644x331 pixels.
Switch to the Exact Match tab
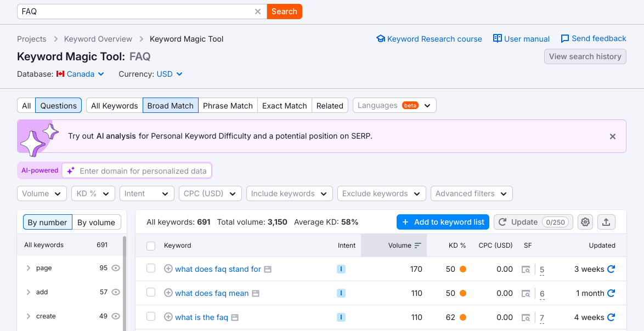pos(284,105)
